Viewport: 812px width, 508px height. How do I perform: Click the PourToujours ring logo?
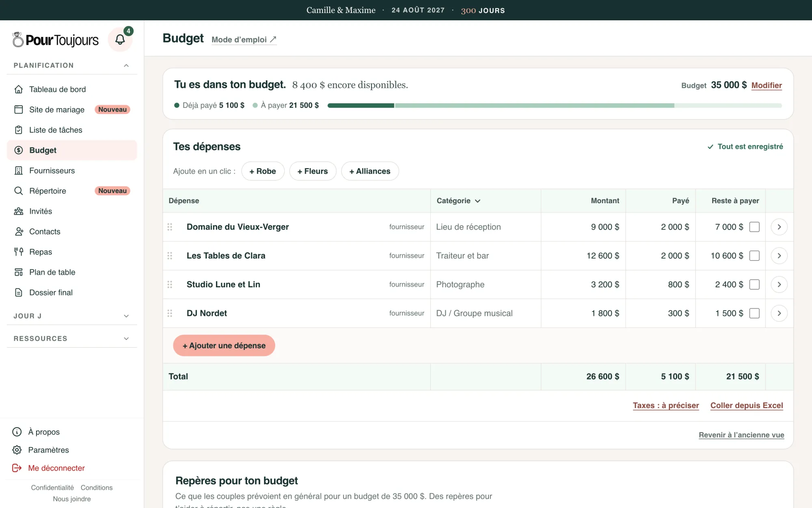tap(17, 39)
